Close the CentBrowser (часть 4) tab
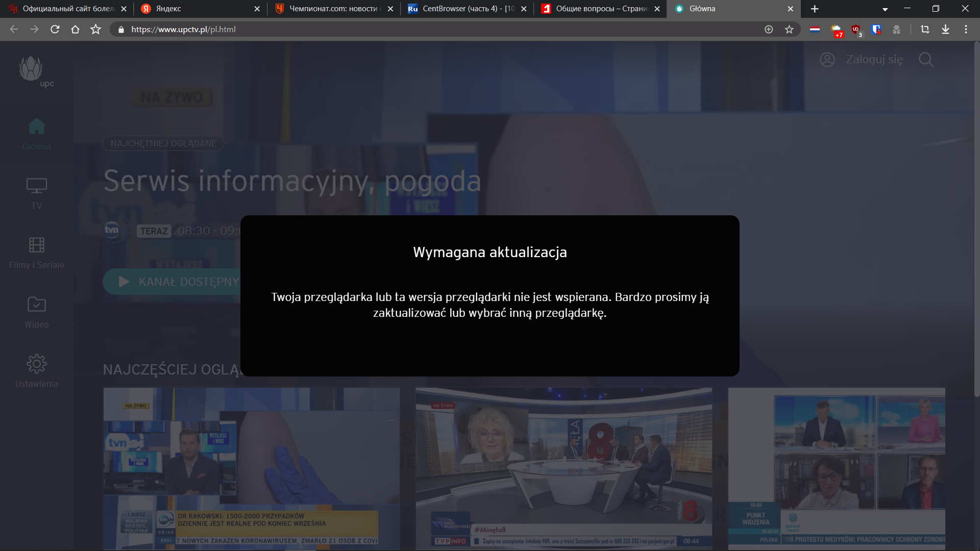 point(524,9)
